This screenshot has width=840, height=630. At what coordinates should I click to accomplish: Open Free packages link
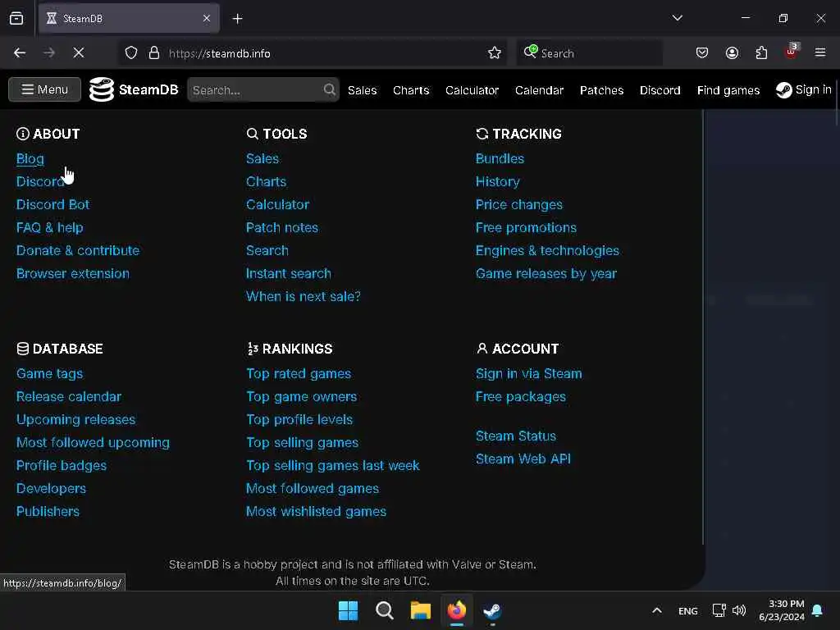click(x=521, y=396)
